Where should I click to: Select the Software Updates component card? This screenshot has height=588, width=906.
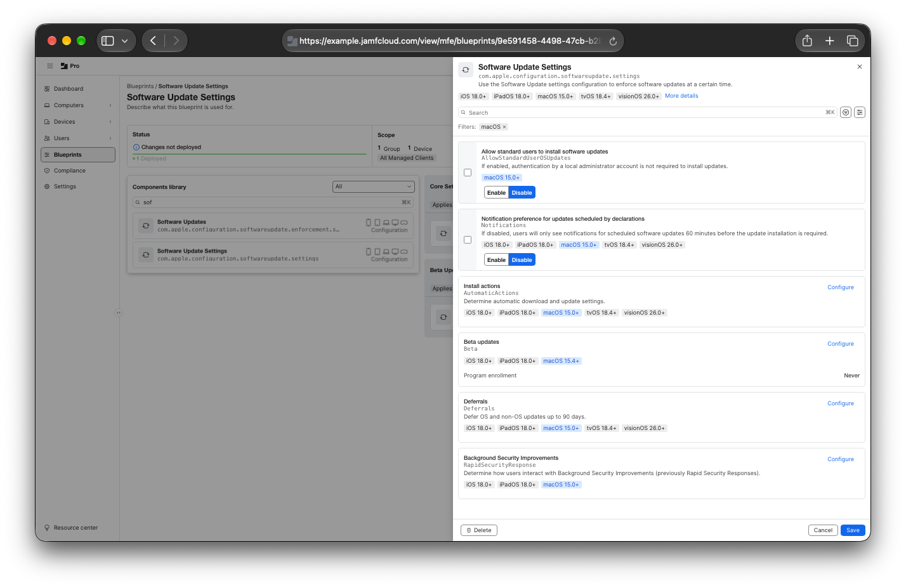coord(273,226)
